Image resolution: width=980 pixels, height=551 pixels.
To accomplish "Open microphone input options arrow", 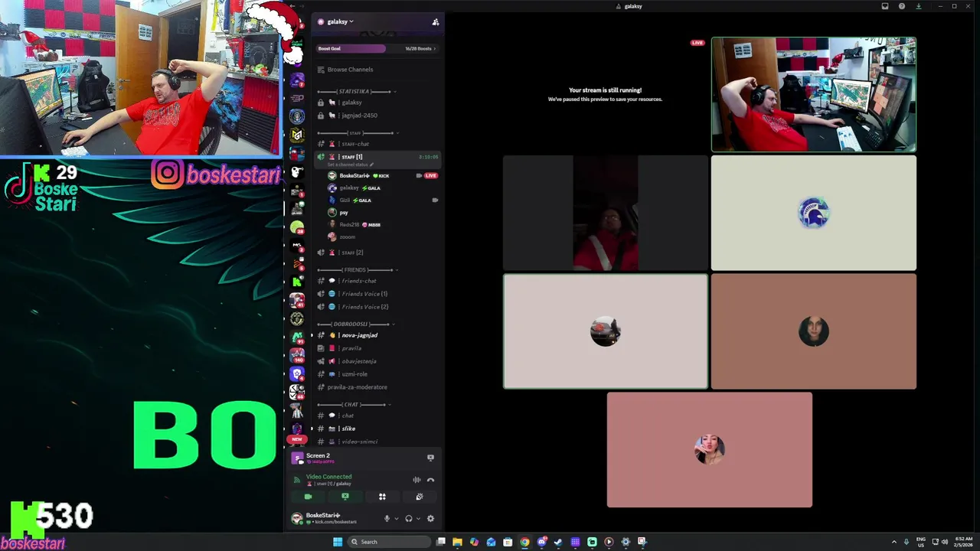I will (x=396, y=518).
